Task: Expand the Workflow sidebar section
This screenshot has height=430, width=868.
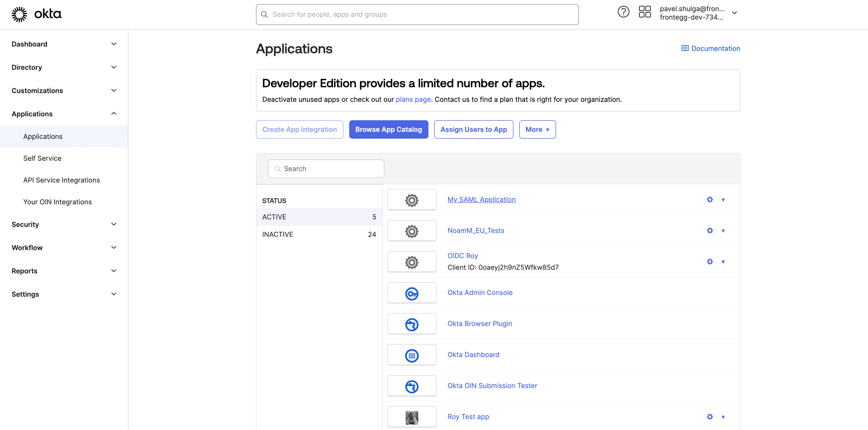Action: [x=64, y=248]
